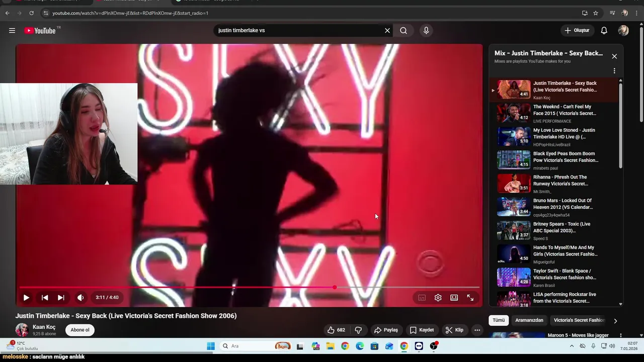The height and width of the screenshot is (362, 644).
Task: Open TeamViewer from taskbar
Action: [419, 346]
